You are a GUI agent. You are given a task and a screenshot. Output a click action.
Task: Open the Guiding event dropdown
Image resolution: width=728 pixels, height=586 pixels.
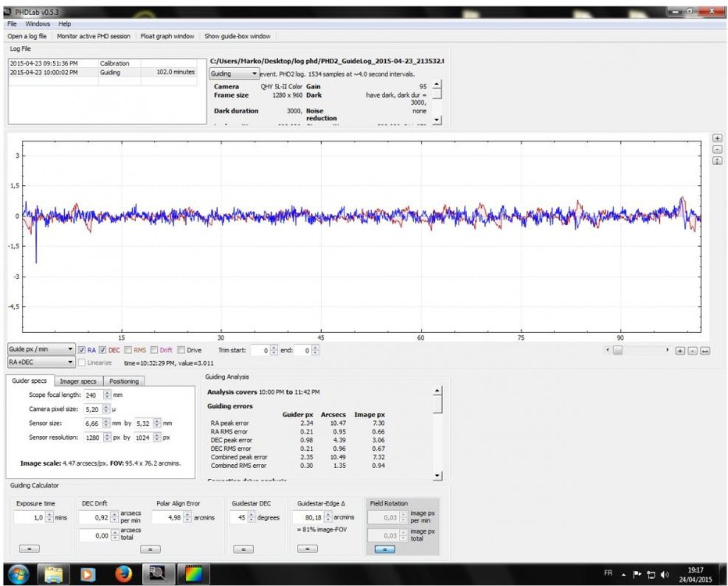(234, 73)
